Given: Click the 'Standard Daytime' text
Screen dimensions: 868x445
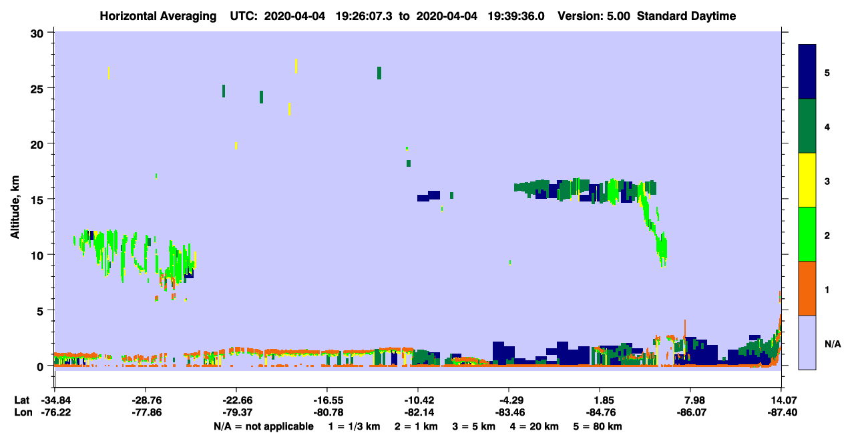Looking at the screenshot, I should (686, 16).
